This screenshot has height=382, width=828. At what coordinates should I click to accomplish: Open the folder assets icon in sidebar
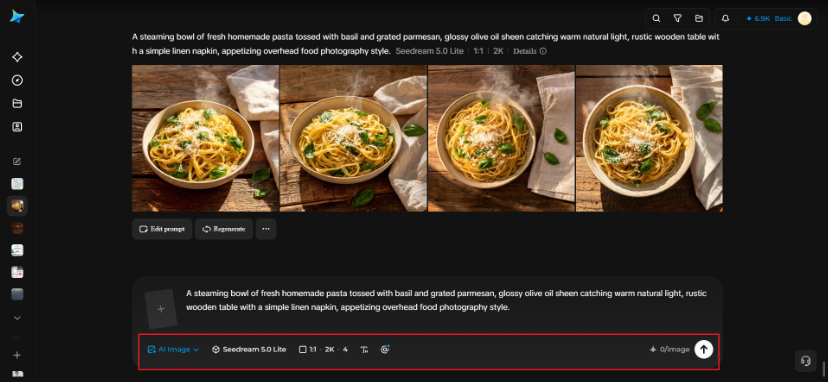pos(17,104)
